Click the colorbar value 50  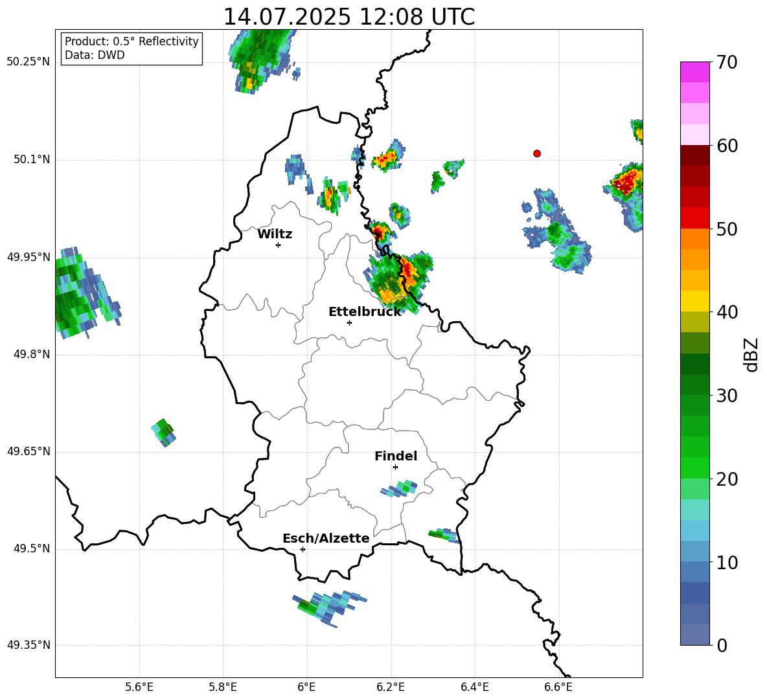pos(727,229)
